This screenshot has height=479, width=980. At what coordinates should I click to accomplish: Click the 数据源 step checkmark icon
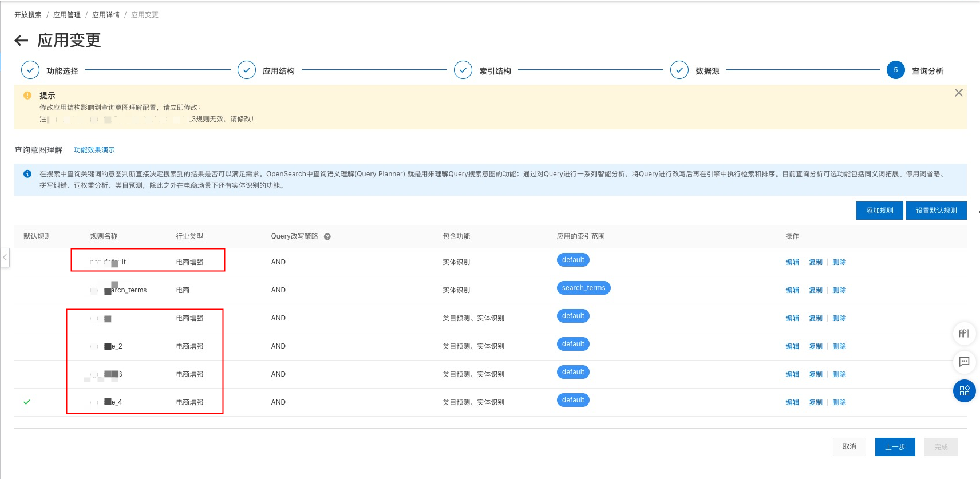(679, 70)
